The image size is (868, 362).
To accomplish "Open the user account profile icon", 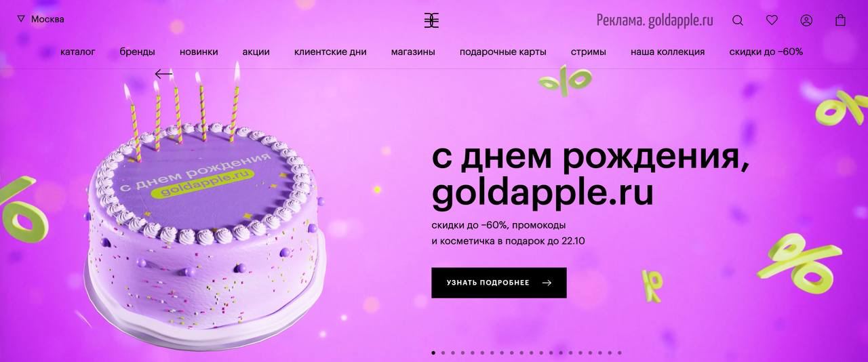I will (x=806, y=20).
